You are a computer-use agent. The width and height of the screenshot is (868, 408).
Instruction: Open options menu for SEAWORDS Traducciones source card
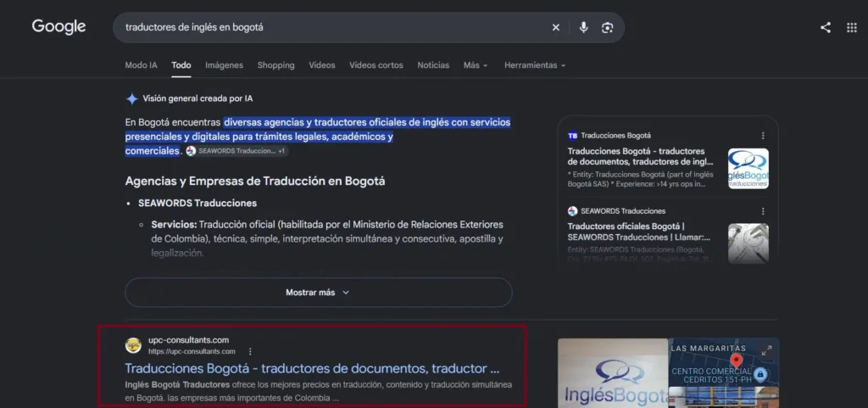tap(763, 211)
